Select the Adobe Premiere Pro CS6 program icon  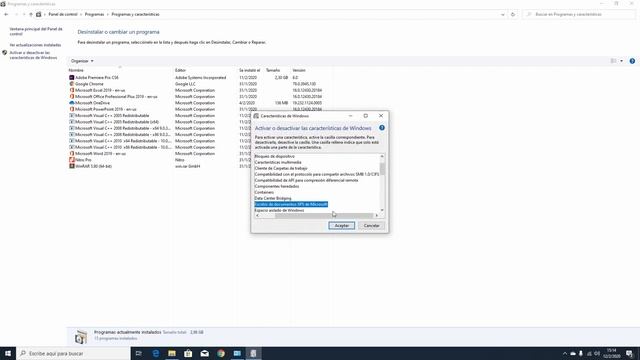tap(72, 78)
